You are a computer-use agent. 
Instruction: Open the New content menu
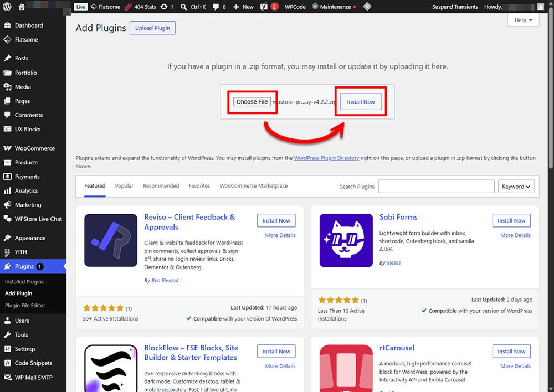click(243, 7)
